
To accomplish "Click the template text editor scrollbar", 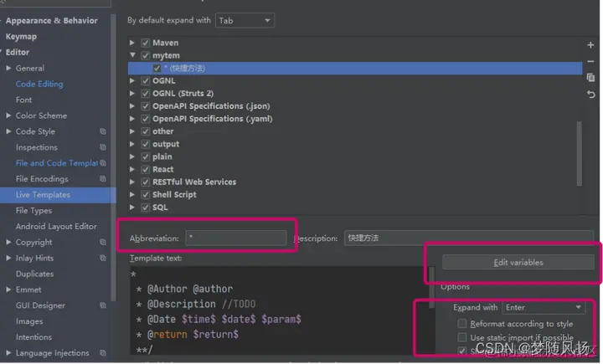I will 432,287.
